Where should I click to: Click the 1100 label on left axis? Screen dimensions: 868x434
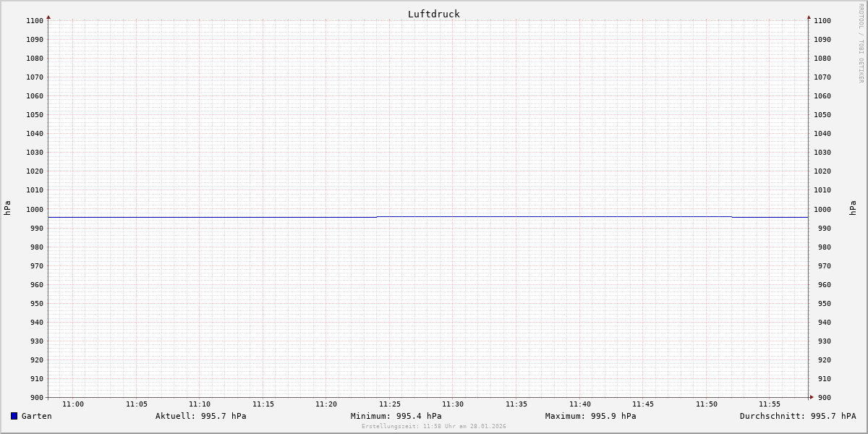[x=35, y=20]
